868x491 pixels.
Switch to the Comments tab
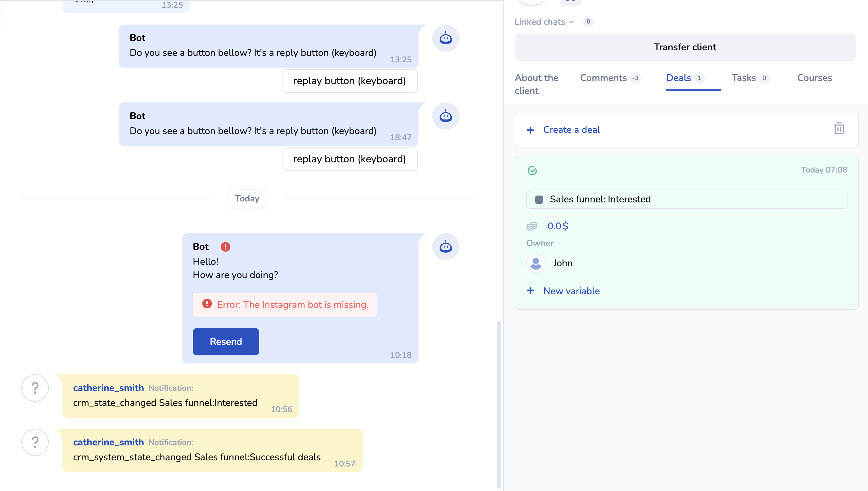coord(603,78)
